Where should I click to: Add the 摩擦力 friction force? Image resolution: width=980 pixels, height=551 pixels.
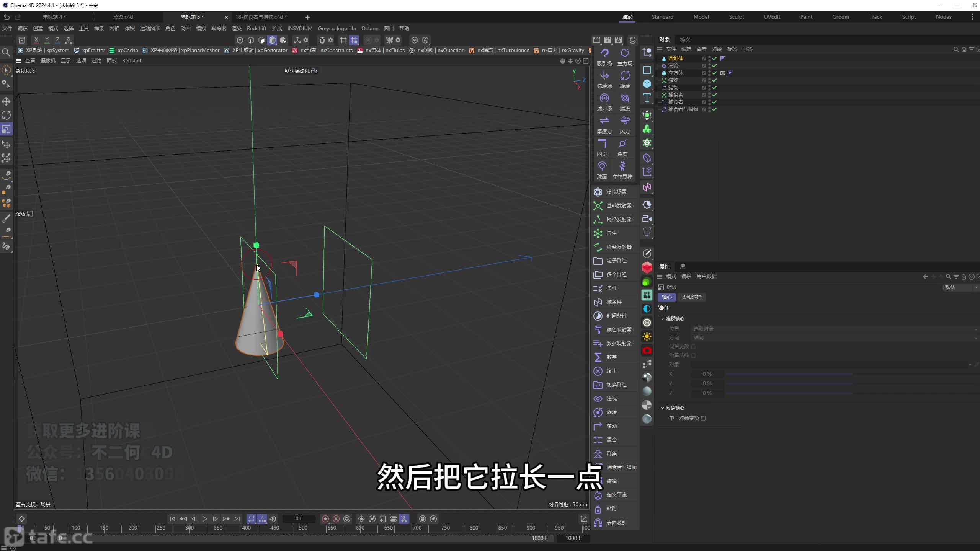coord(604,125)
